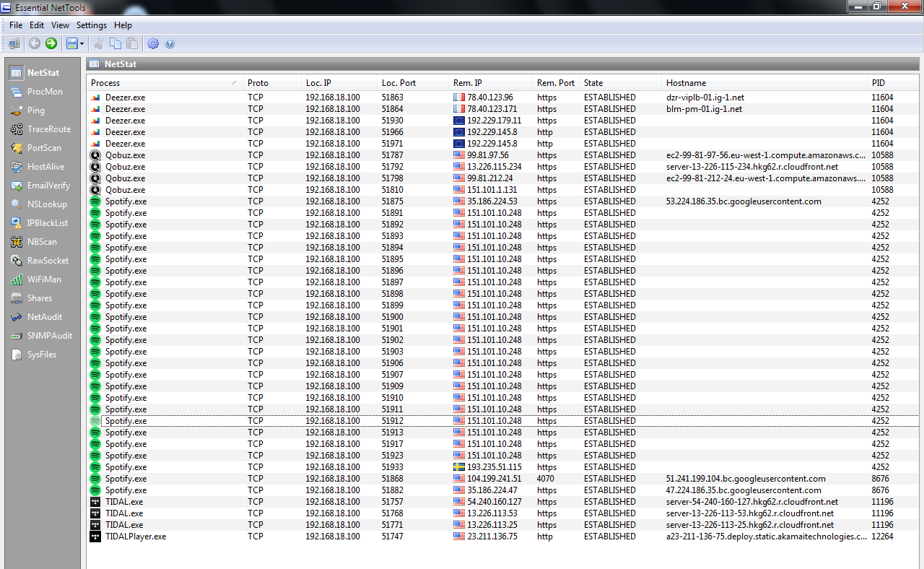Open the ProcMon tool
The width and height of the screenshot is (924, 569).
pos(37,92)
